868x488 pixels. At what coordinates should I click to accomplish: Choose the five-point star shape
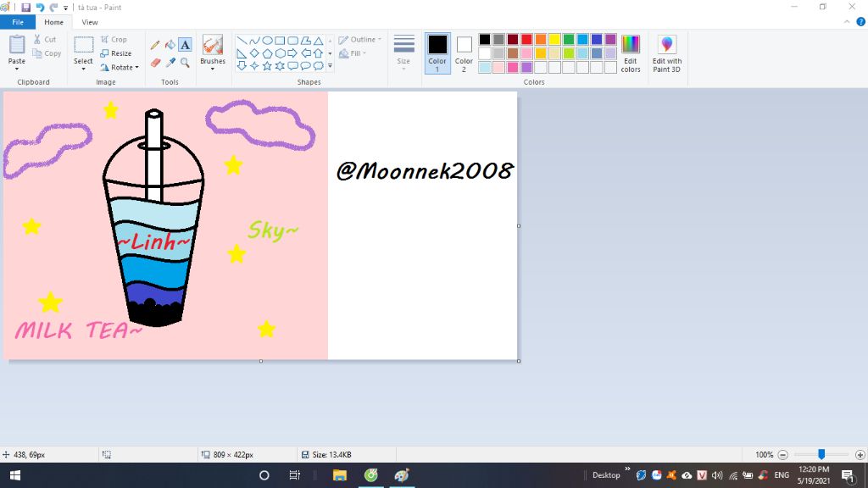click(266, 66)
